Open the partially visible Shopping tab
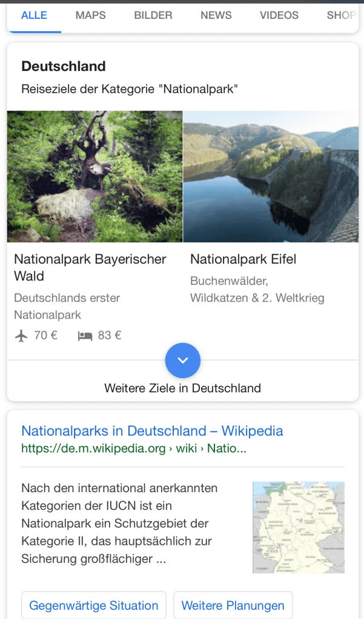The height and width of the screenshot is (620, 364). coord(340,15)
